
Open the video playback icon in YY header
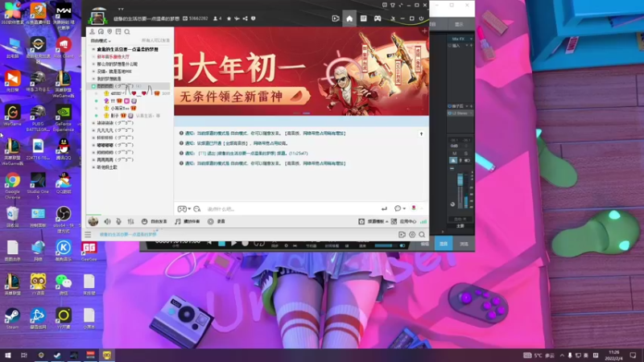(x=336, y=19)
